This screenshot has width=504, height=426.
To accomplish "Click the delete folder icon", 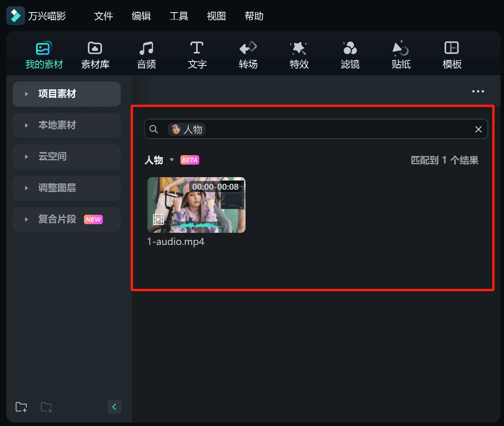I will (46, 407).
